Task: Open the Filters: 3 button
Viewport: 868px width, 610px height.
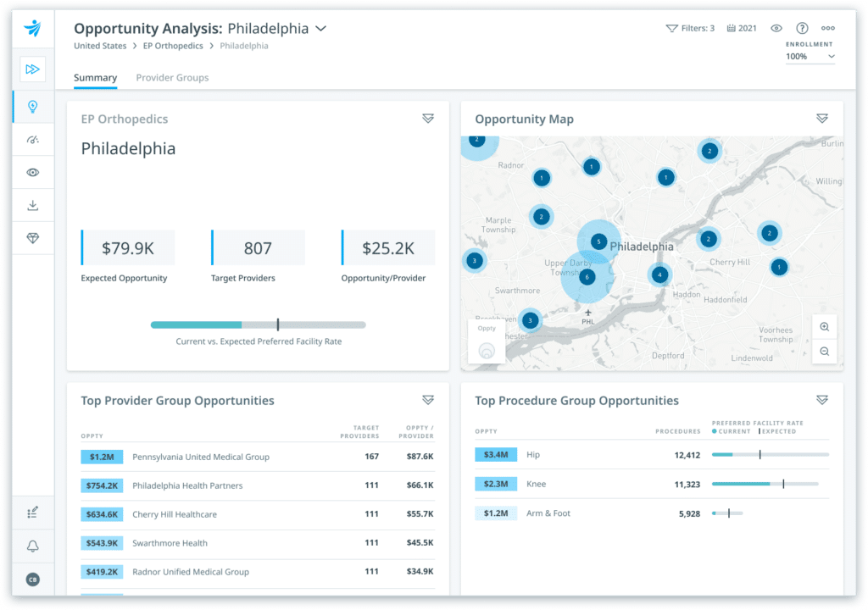Action: (x=690, y=28)
